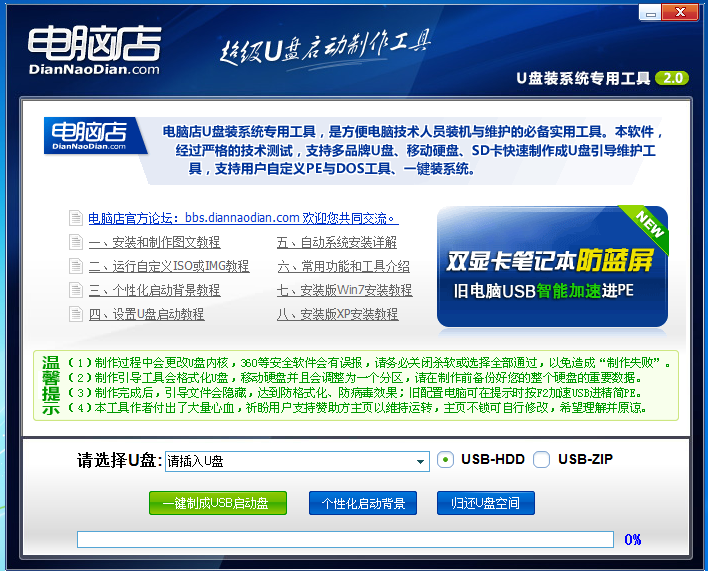Click tip line (1) about 360安全软件误报

pyautogui.click(x=369, y=362)
